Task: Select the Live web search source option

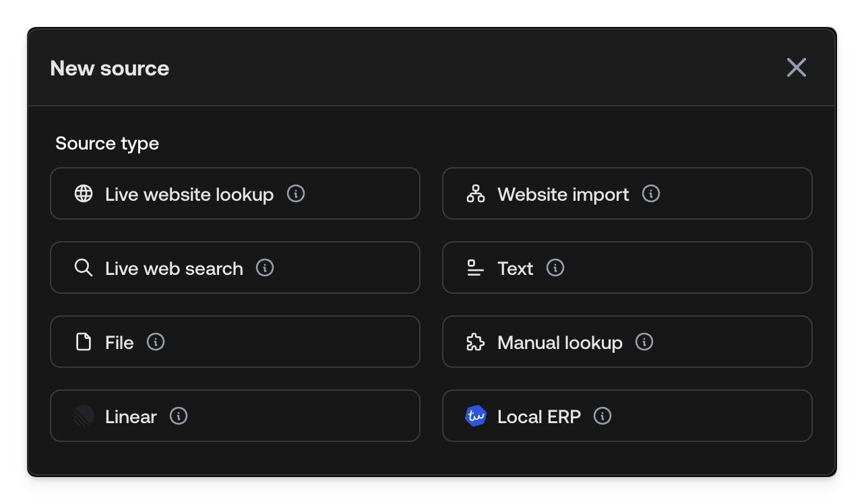Action: [x=235, y=267]
